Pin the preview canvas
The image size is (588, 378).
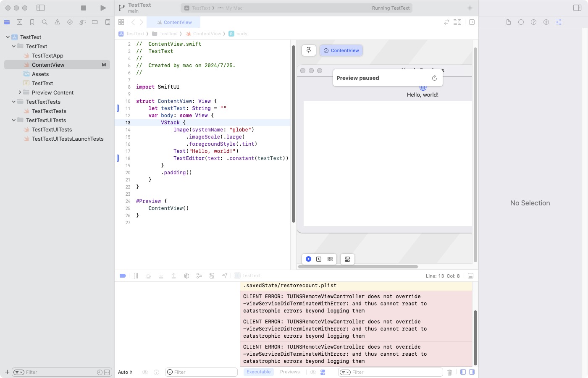[x=309, y=50]
